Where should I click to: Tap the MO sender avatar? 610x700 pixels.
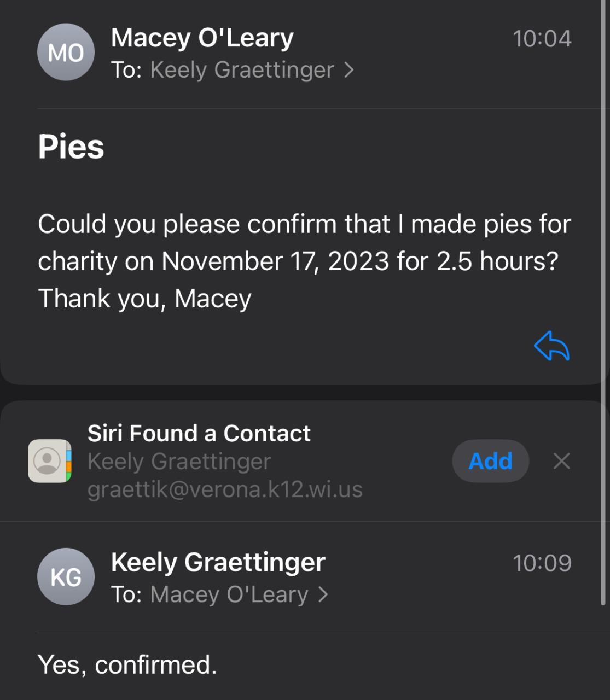[66, 52]
